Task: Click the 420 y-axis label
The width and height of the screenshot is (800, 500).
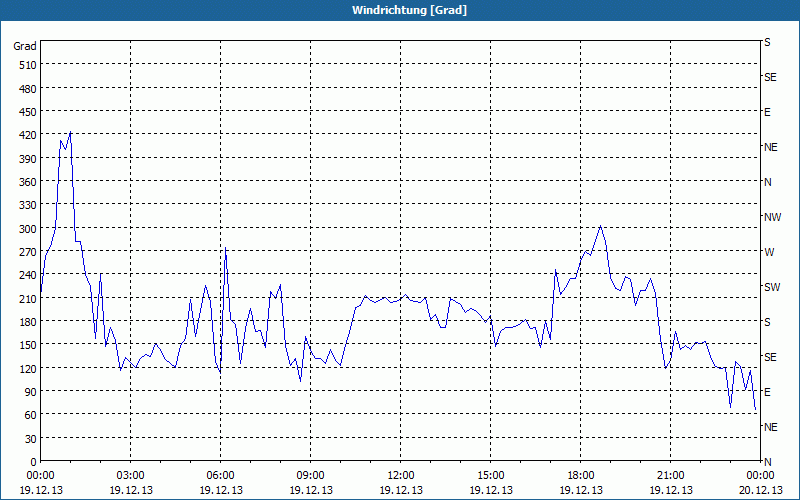Action: pos(28,135)
